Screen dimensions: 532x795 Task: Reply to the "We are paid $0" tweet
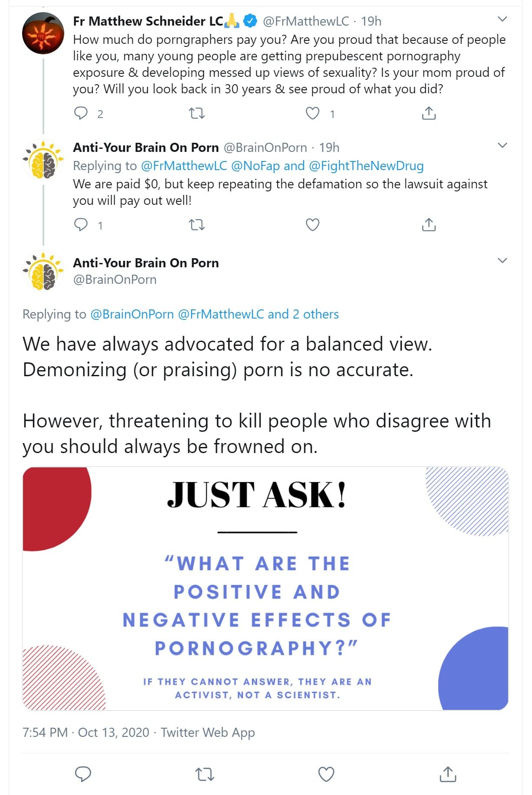click(81, 225)
